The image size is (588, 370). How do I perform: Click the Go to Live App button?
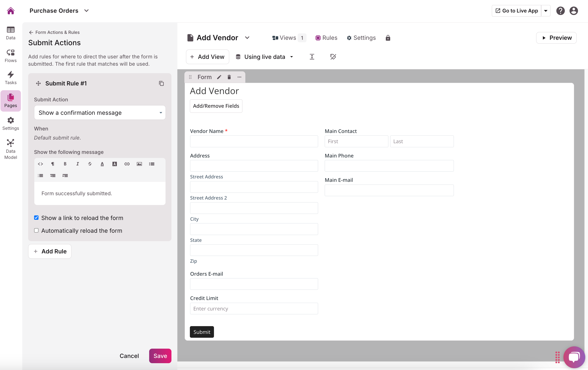(516, 11)
